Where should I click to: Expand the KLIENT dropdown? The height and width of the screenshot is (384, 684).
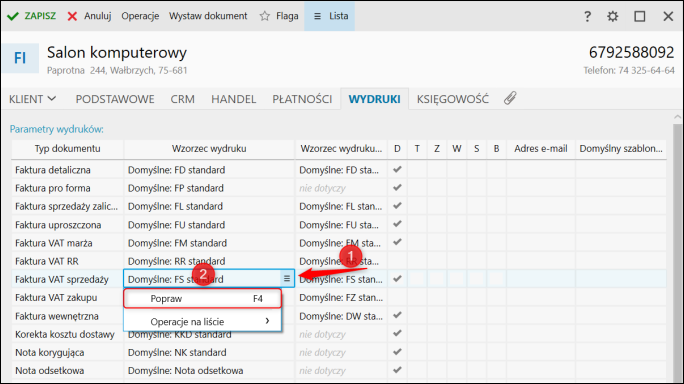tap(33, 99)
